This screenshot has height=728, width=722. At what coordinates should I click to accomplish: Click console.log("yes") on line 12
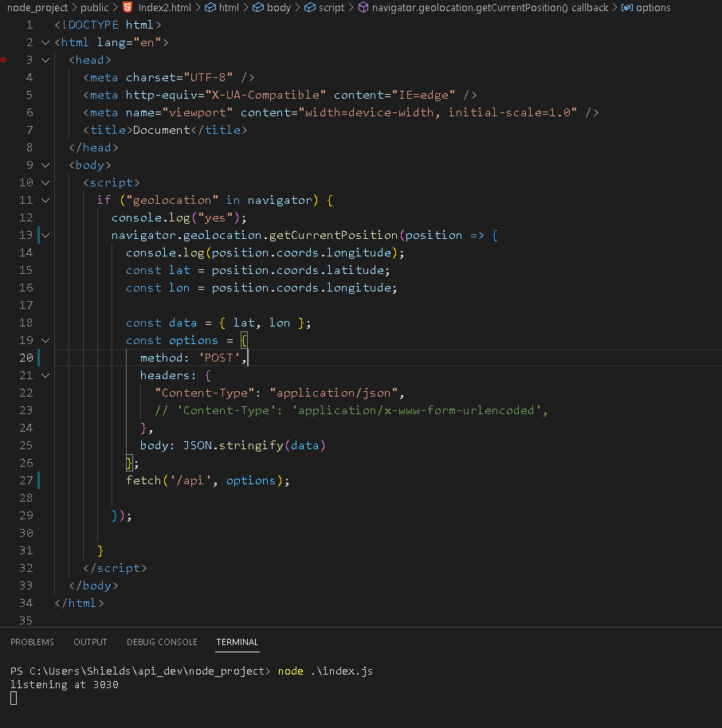(x=179, y=217)
